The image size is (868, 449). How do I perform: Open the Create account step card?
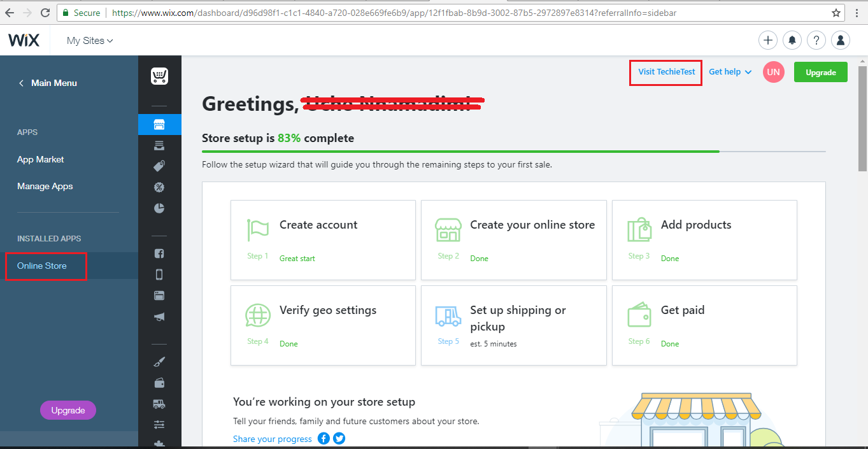tap(323, 240)
